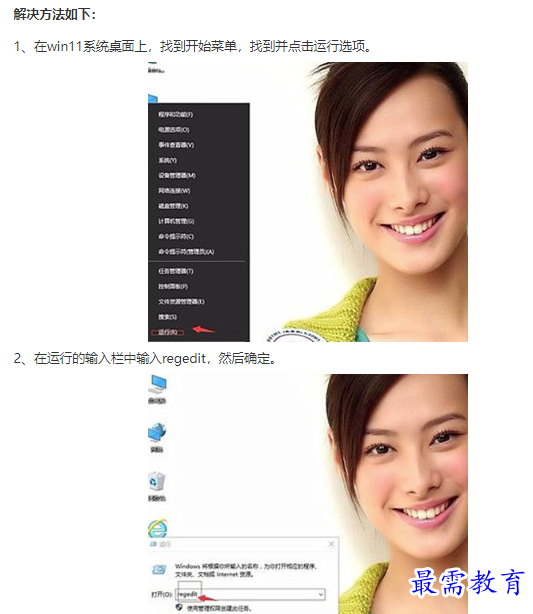Close the Run dialog with X
The width and height of the screenshot is (533, 614).
pos(331,544)
